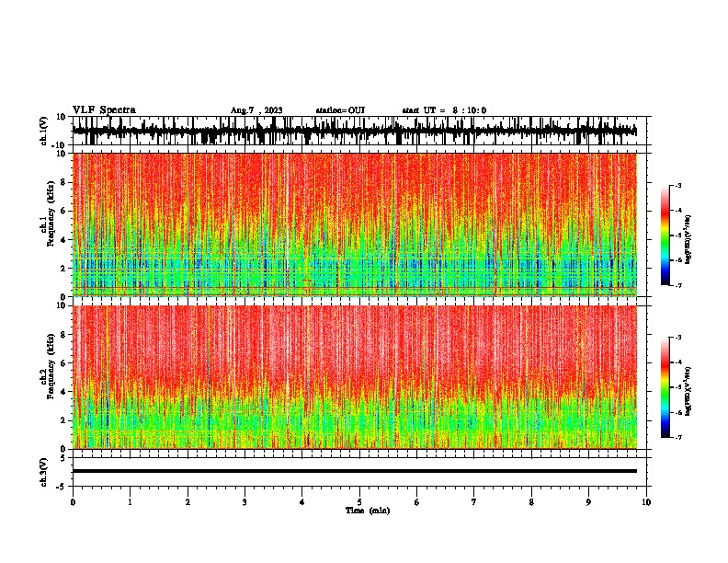Viewport: 728px width, 563px height.
Task: Click the 'start UT = 8:10:0' label
Action: click(444, 110)
